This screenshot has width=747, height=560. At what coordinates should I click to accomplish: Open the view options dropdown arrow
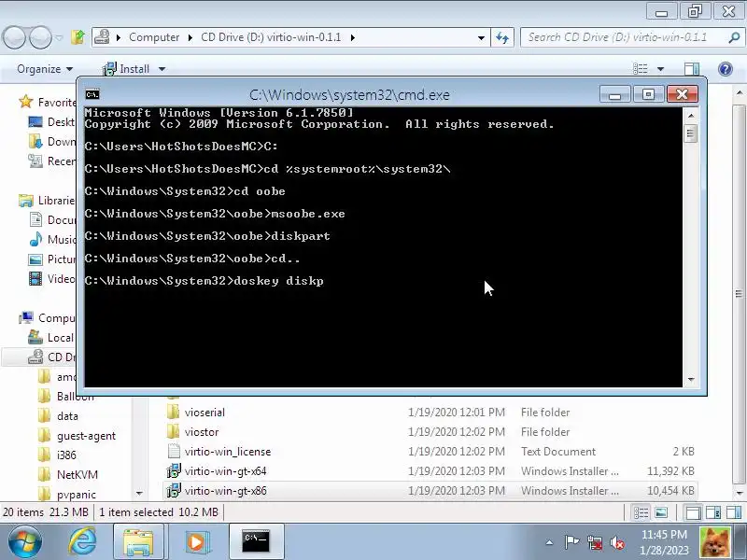pos(660,69)
